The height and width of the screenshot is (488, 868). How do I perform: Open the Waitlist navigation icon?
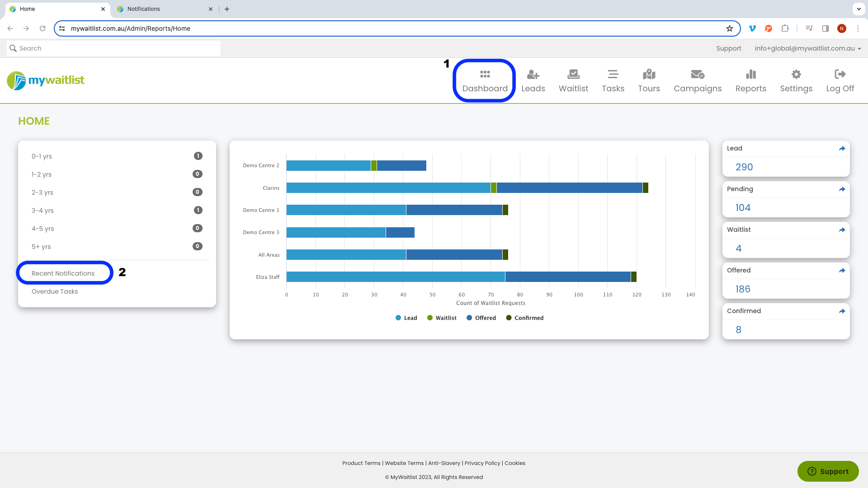[573, 74]
